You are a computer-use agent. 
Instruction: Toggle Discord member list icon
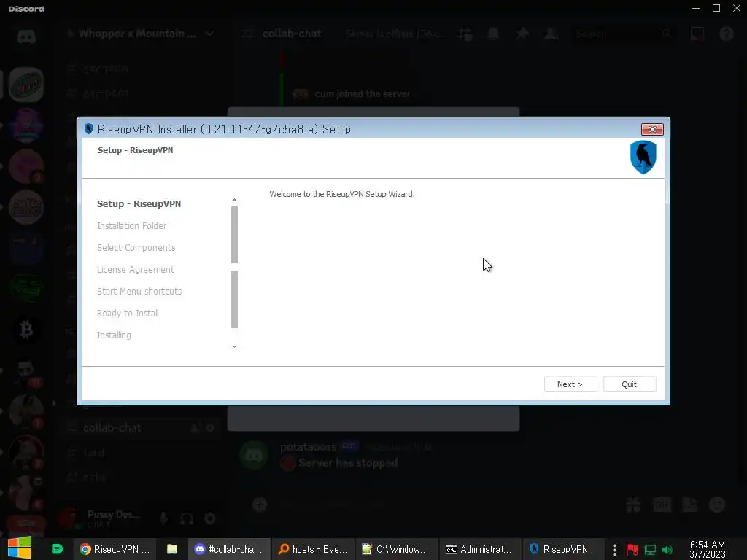551,34
